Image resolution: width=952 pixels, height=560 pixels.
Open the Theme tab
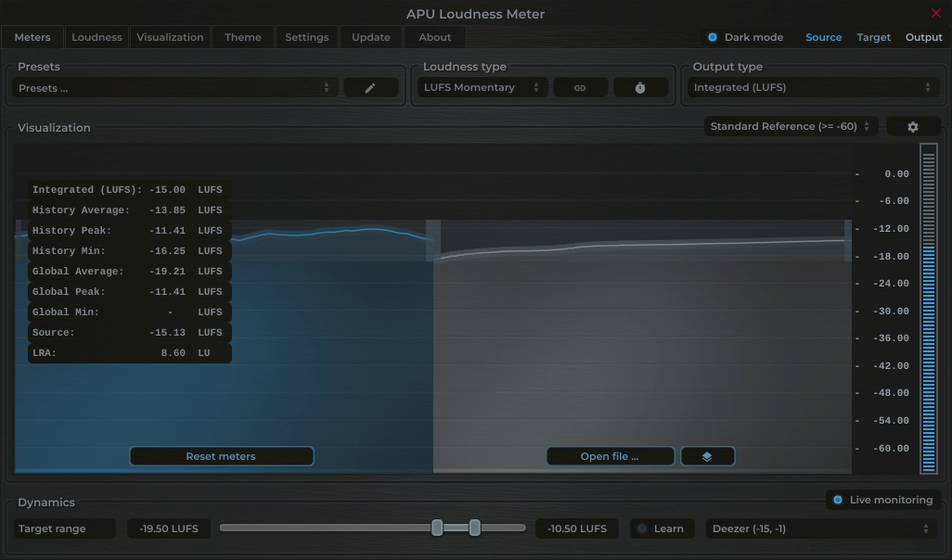242,36
